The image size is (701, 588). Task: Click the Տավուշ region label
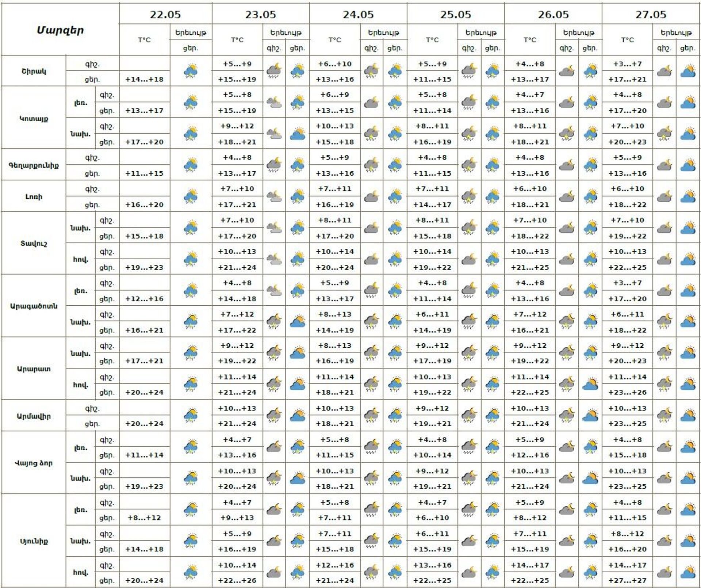(34, 244)
